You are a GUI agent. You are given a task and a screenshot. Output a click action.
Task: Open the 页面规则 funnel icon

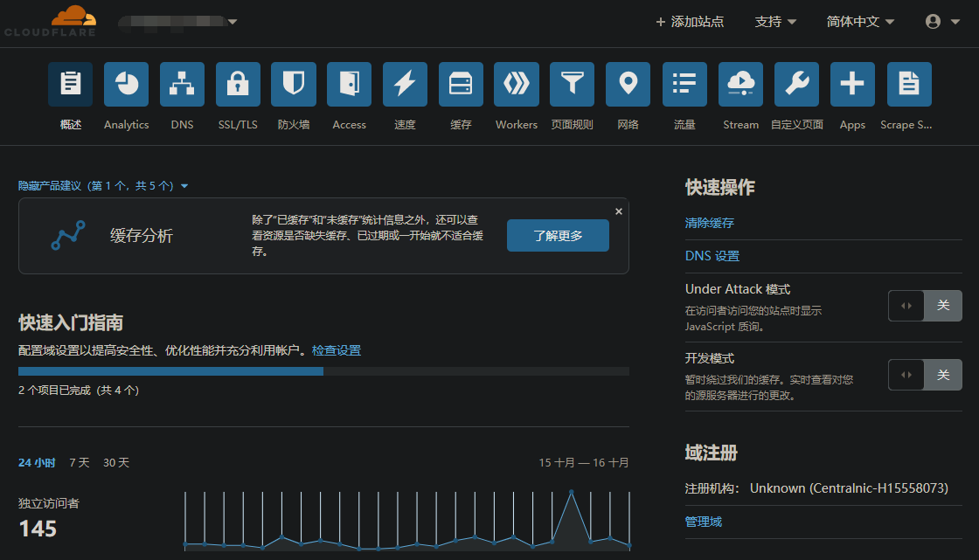[572, 84]
